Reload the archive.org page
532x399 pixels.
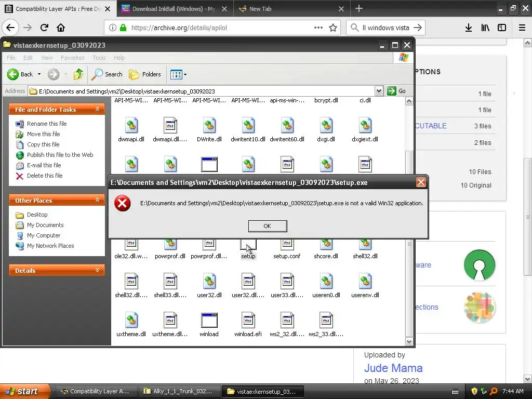(x=44, y=28)
